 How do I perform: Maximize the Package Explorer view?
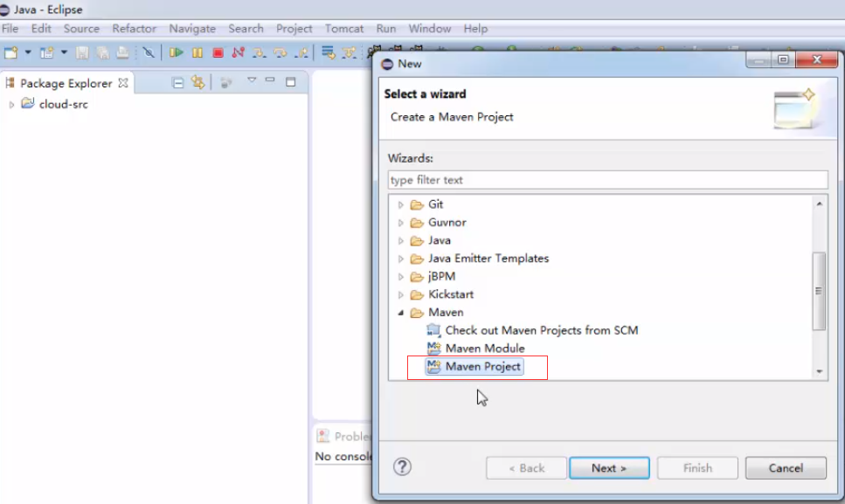pos(291,82)
